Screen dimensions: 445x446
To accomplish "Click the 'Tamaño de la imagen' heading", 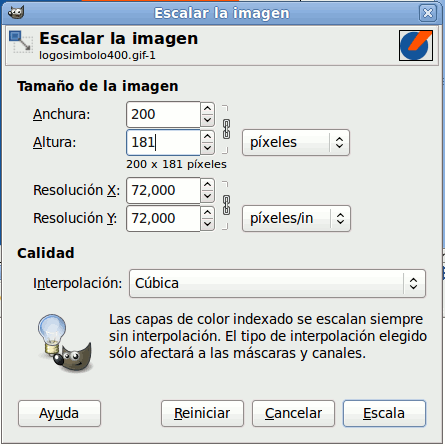I will (x=98, y=86).
